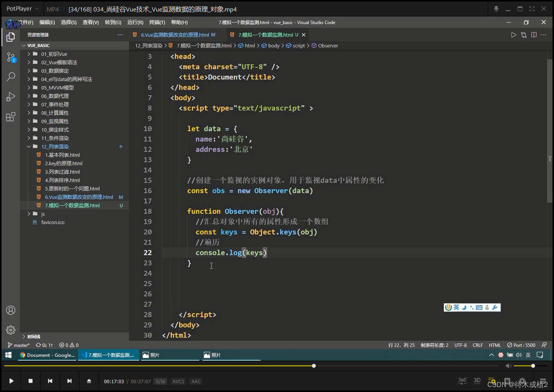Screen dimensions: 554x392
Task: Open the Windows notification center icon
Action: click(x=540, y=355)
